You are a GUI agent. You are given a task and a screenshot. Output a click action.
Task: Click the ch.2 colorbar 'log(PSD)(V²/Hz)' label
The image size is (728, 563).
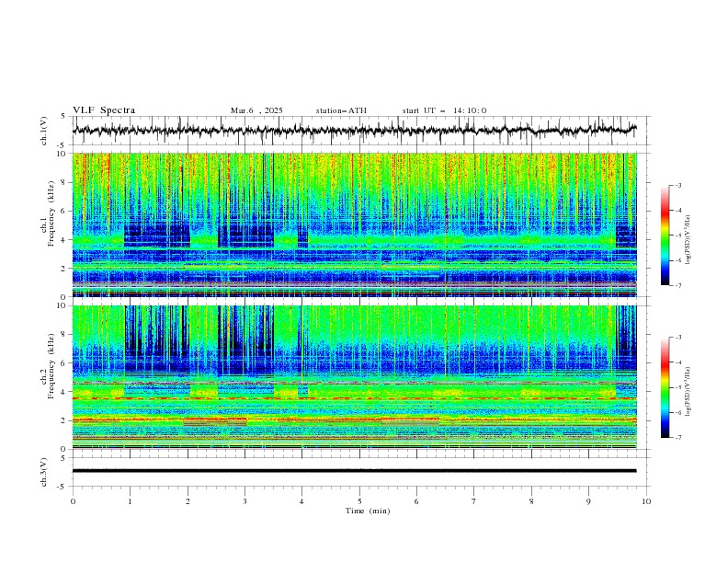[688, 392]
